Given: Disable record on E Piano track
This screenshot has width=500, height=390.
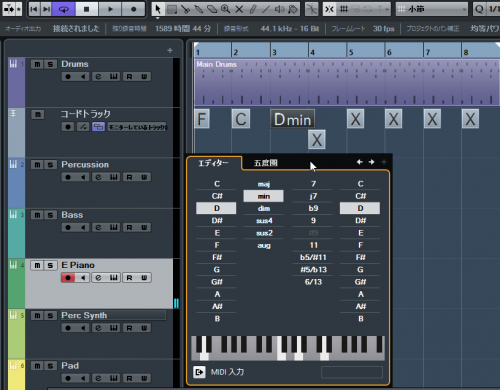Looking at the screenshot, I should coord(68,278).
